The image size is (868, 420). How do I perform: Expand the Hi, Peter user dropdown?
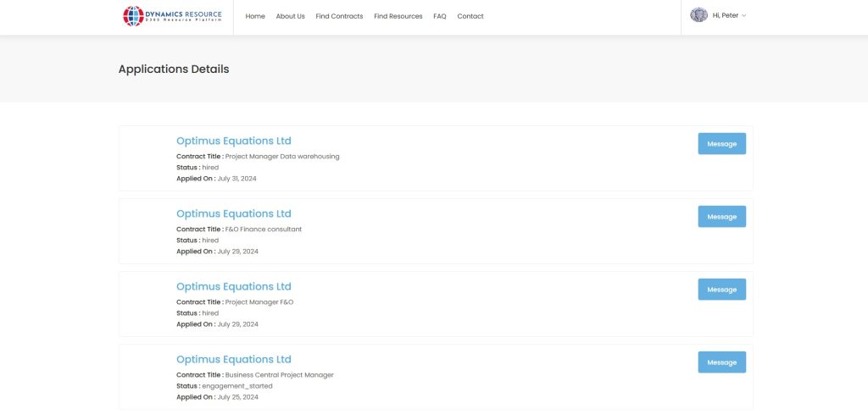[x=729, y=15]
